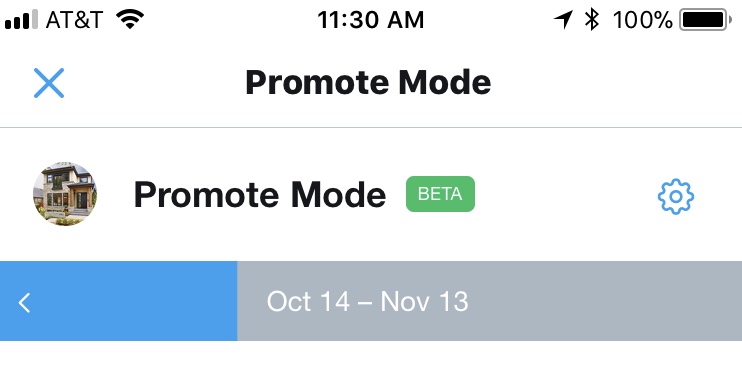
Task: Select the Oct 14 – Nov 13 date range
Action: (x=367, y=301)
